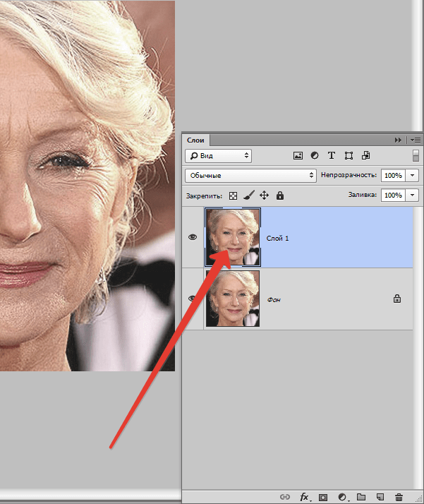The height and width of the screenshot is (504, 424).
Task: Open Обычные blend mode dropdown
Action: coord(251,176)
